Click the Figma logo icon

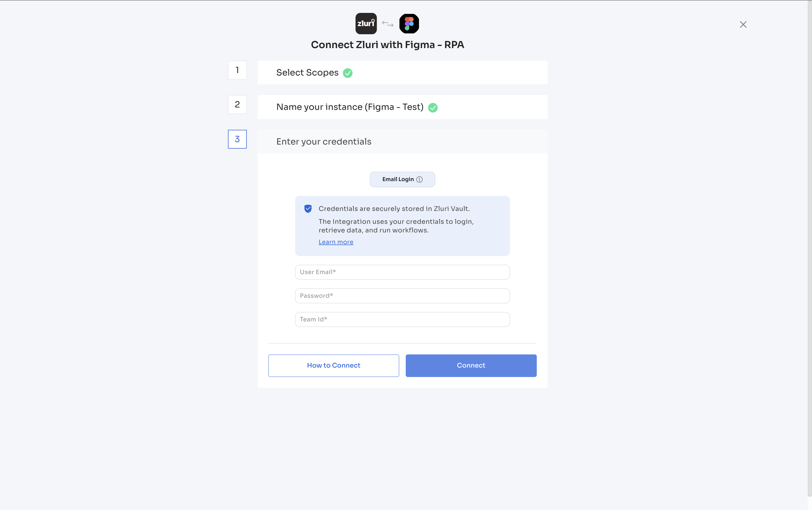tap(409, 24)
